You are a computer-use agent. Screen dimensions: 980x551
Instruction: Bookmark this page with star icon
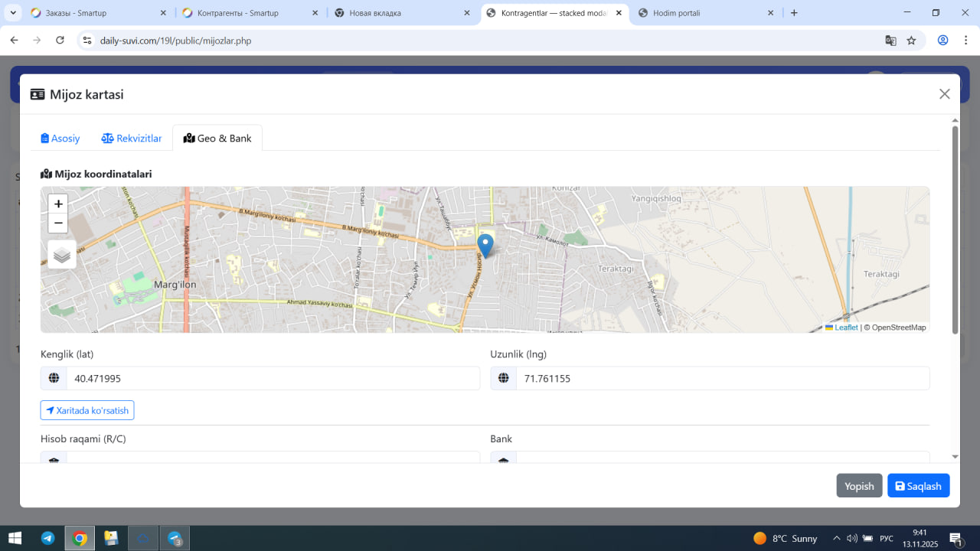point(911,41)
